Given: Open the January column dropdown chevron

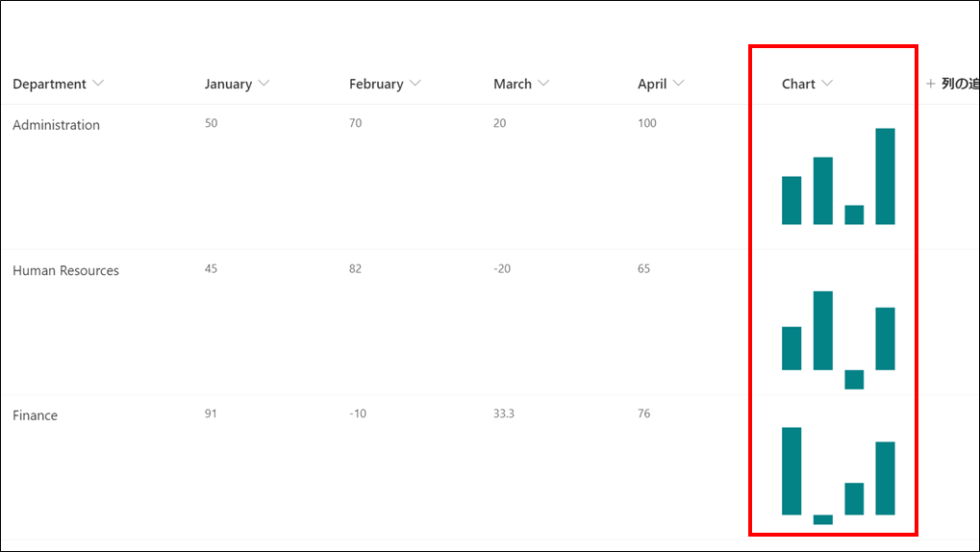Looking at the screenshot, I should [x=264, y=83].
